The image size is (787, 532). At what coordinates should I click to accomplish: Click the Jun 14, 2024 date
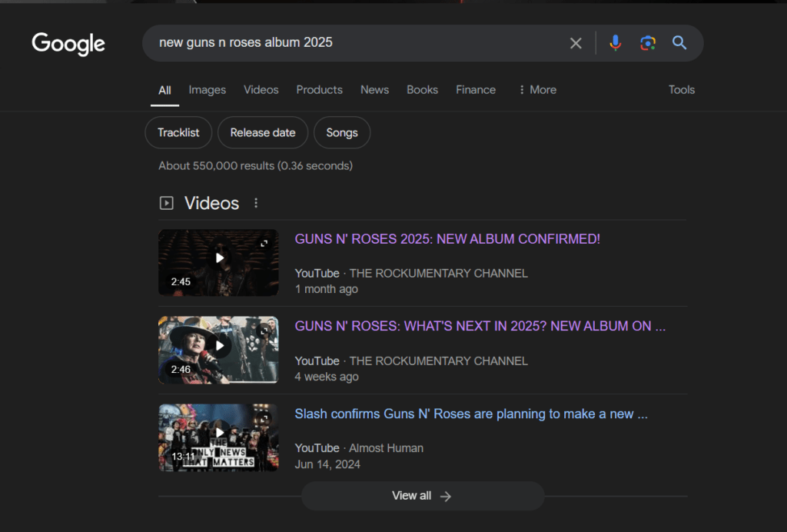pos(327,464)
